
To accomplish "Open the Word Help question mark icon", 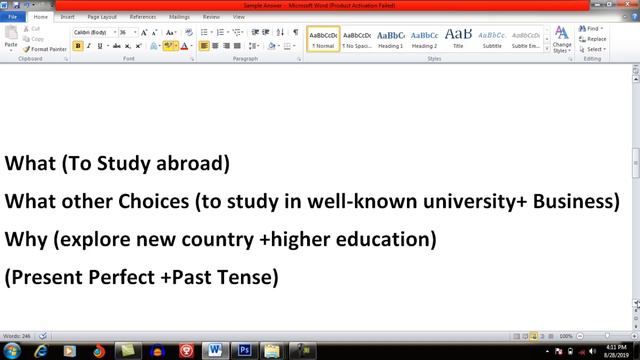I will 635,17.
